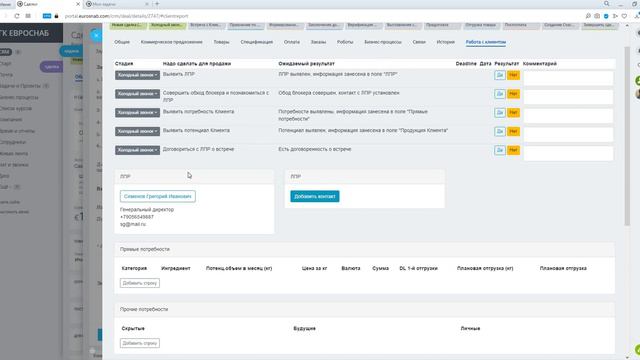The height and width of the screenshot is (360, 640).
Task: Click the padlock security icon in the address bar
Action: click(56, 16)
